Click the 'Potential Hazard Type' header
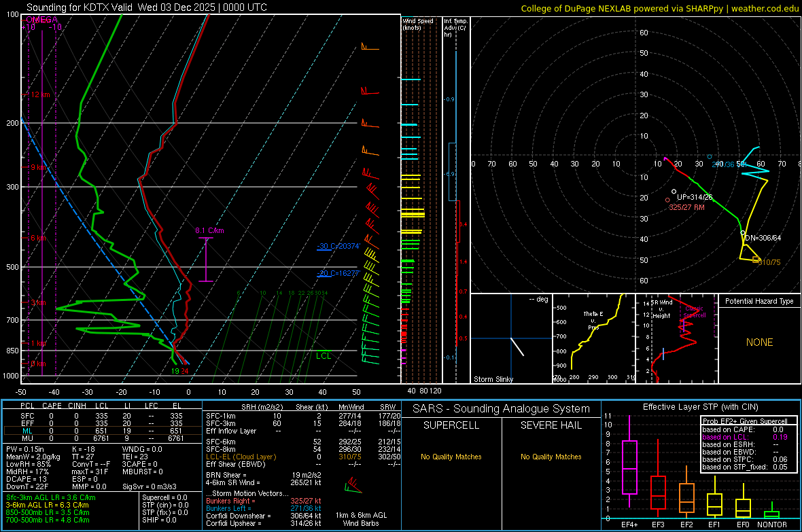The height and width of the screenshot is (532, 802). (x=759, y=301)
